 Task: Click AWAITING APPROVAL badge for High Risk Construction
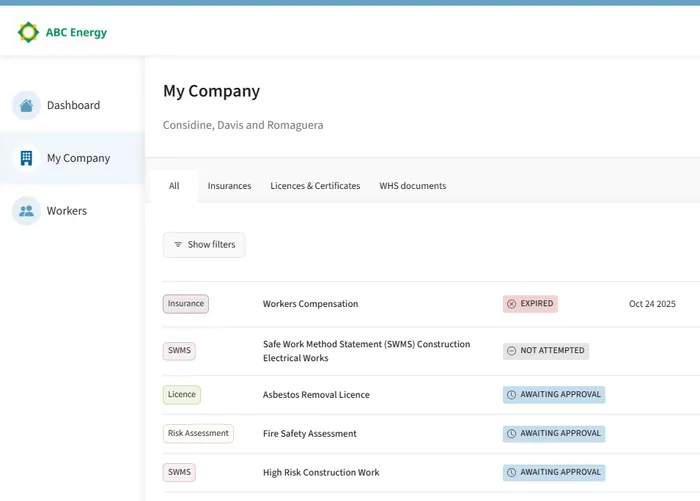click(x=554, y=472)
